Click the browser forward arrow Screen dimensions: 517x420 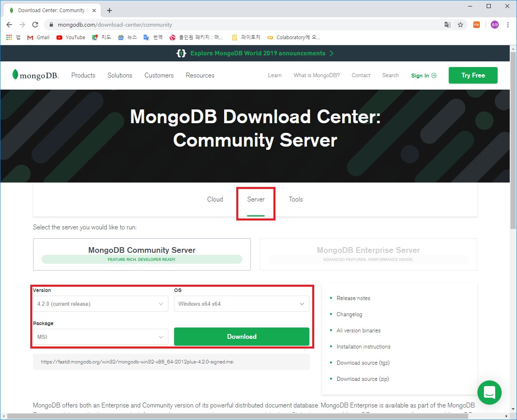22,25
